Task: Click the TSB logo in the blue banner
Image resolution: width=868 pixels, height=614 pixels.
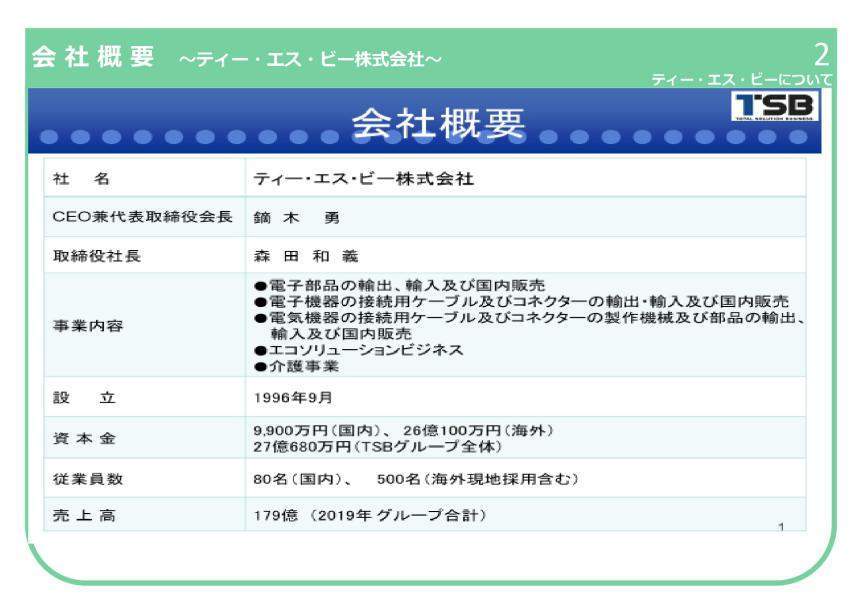Action: point(775,106)
